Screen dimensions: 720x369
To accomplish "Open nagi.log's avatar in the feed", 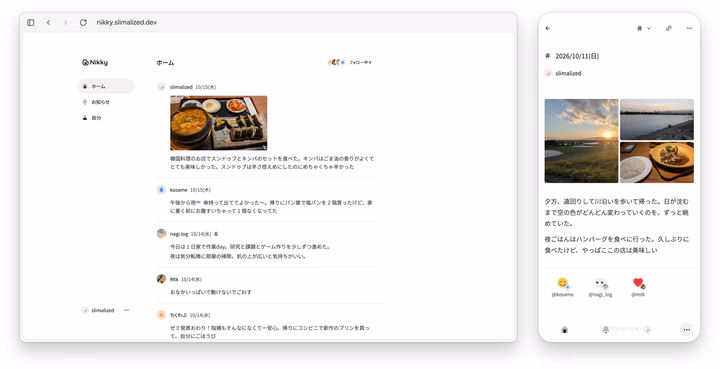I will pos(161,234).
